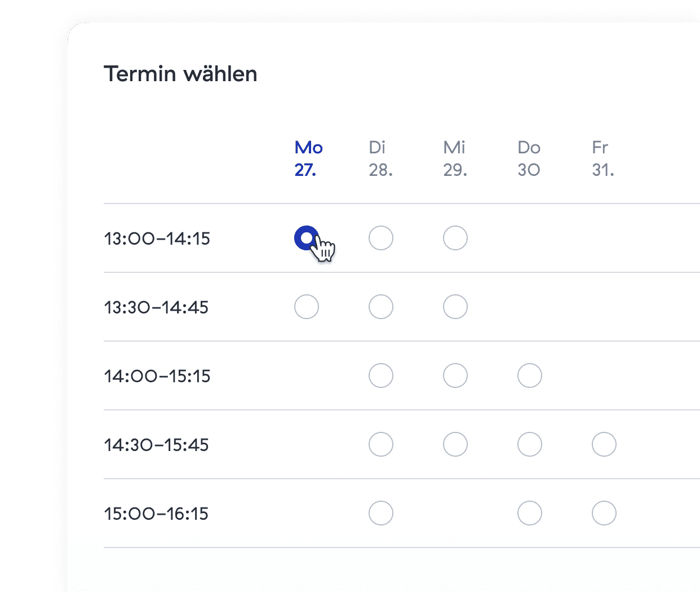Select Tuesday 28. 14:30–15:45 slot
Screen dimensions: 700x592
coord(381,444)
